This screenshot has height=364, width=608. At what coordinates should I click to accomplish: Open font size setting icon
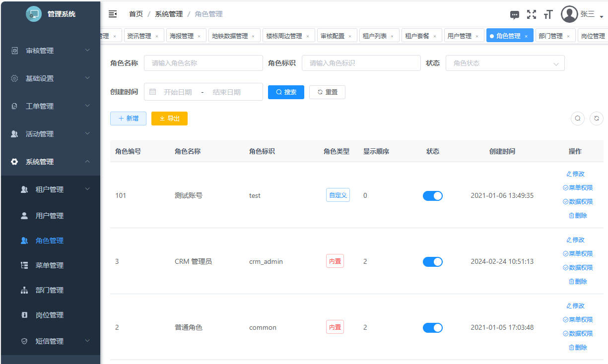pos(548,15)
